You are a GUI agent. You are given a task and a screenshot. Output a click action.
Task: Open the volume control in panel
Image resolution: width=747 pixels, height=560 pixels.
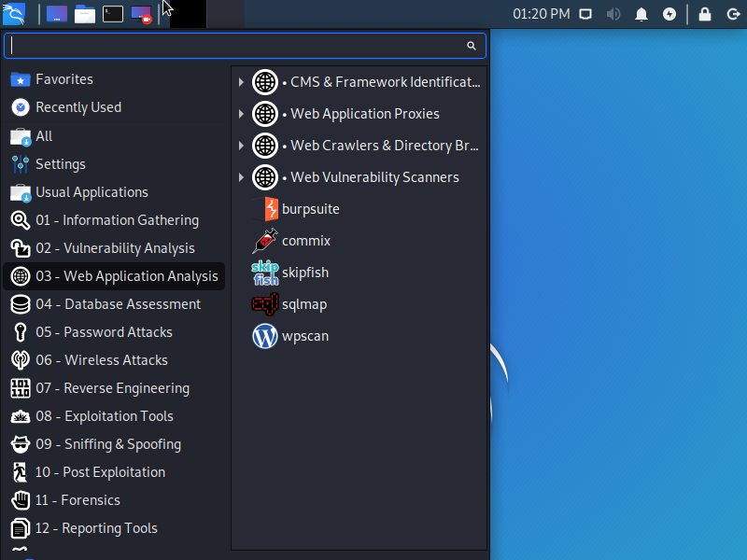click(x=613, y=14)
